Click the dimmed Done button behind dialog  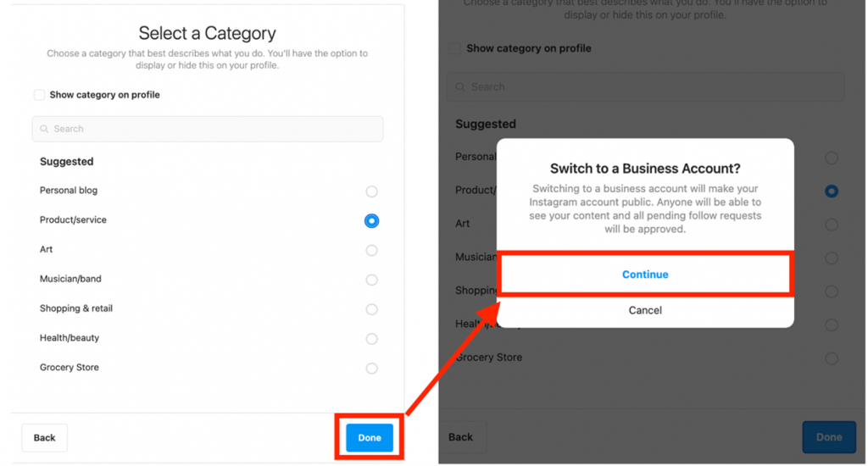point(829,437)
